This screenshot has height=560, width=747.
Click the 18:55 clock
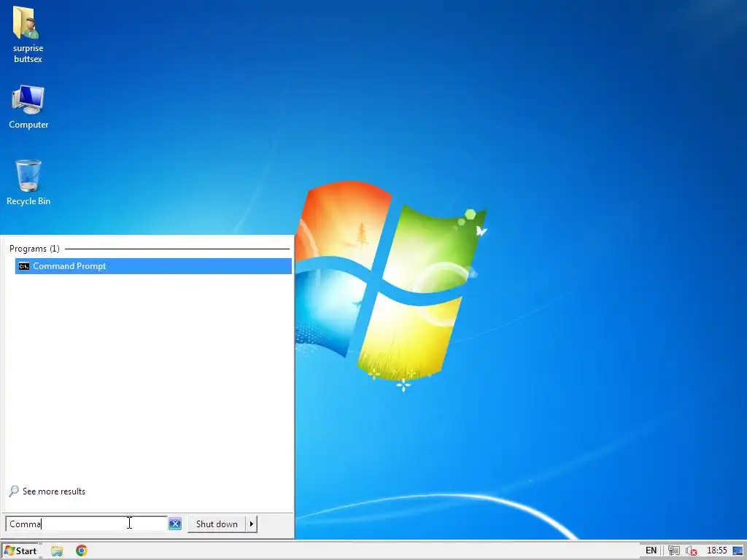point(716,551)
